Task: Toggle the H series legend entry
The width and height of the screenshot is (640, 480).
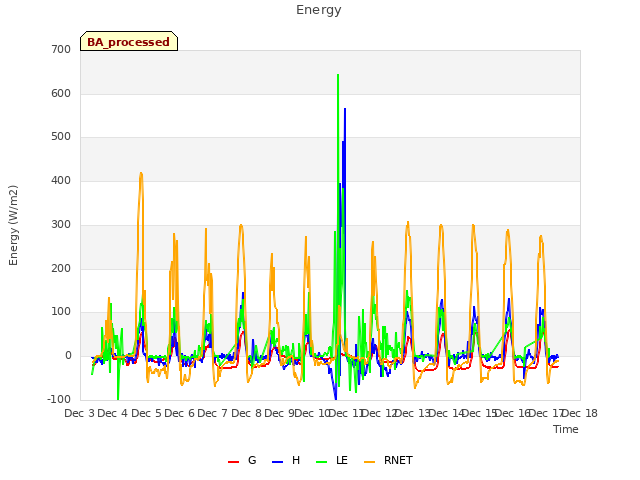Action: 286,460
